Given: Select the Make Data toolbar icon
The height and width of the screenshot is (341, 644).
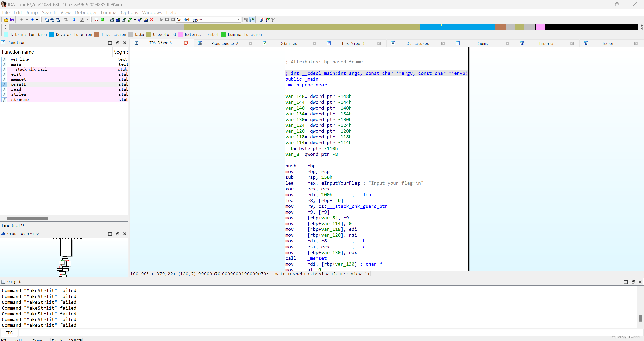Looking at the screenshot, I should click(118, 20).
